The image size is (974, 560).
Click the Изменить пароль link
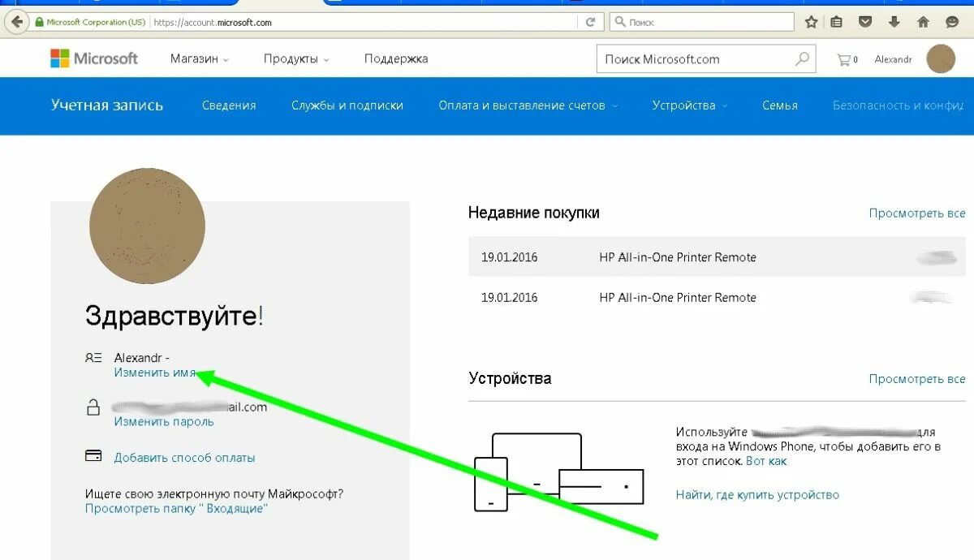pos(164,421)
